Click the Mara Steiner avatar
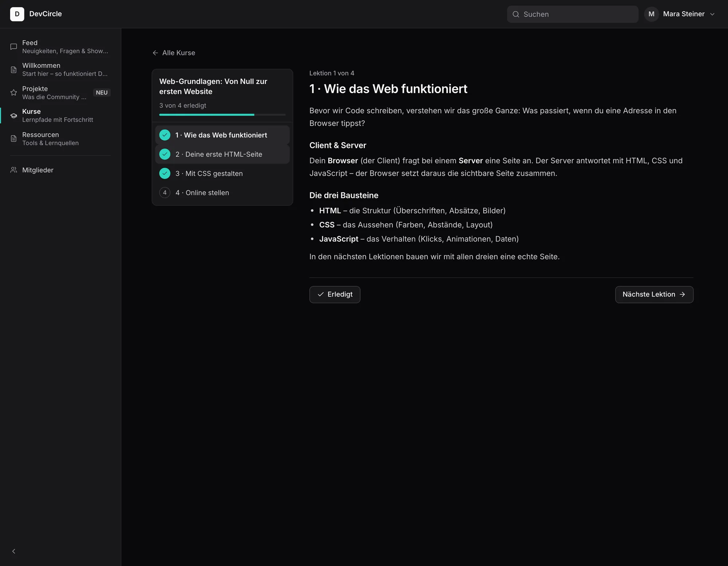 (652, 14)
